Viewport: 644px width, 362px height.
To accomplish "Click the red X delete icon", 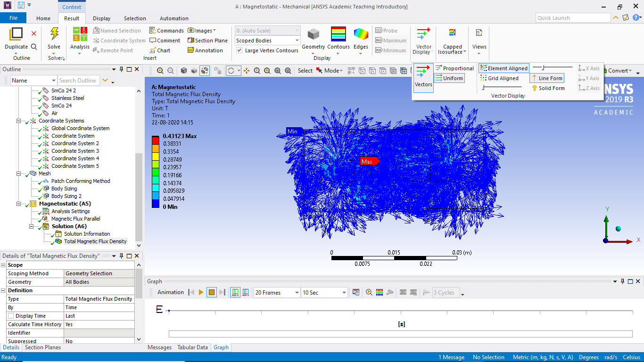I will coord(34,33).
